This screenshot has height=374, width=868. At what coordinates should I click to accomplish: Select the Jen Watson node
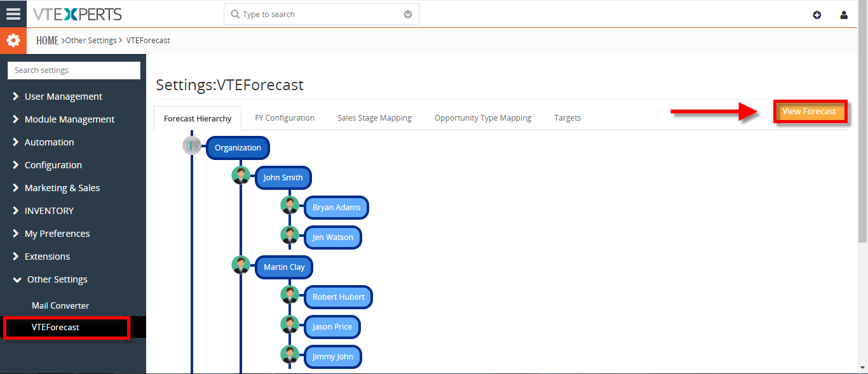(x=332, y=237)
